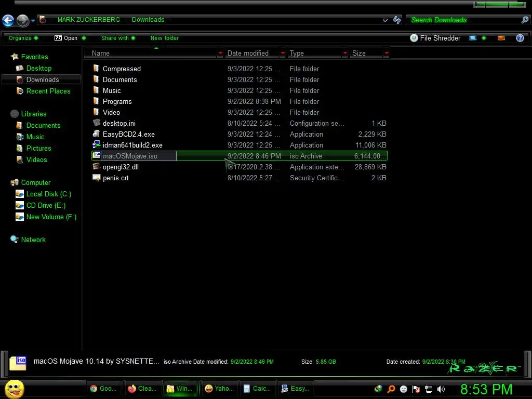Click Network in the navigation pane
The width and height of the screenshot is (532, 399).
coord(33,240)
